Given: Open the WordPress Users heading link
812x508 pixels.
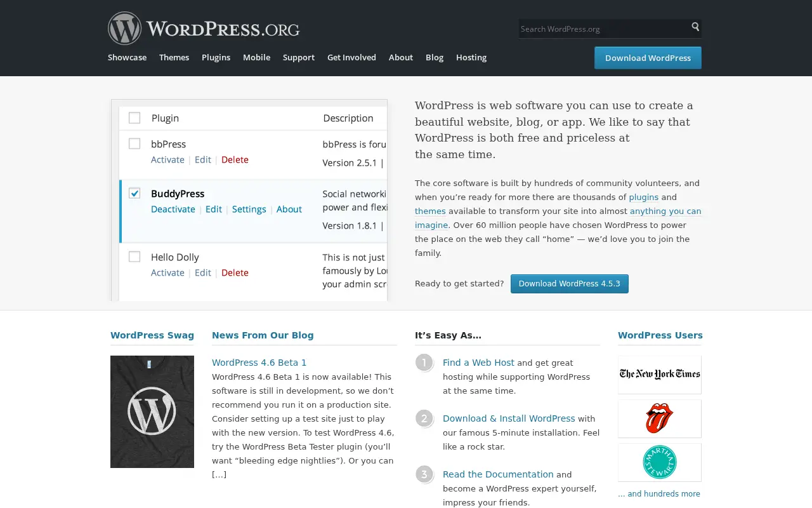Looking at the screenshot, I should [660, 335].
